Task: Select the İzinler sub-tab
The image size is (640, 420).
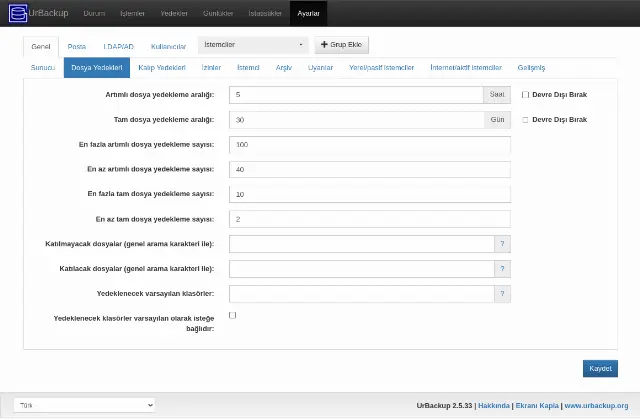Action: (x=211, y=68)
